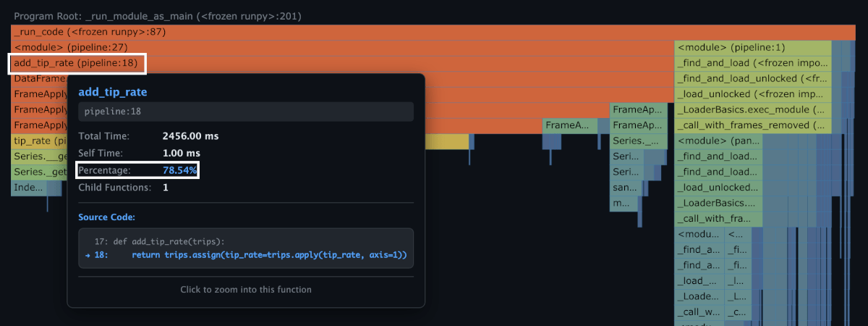Image resolution: width=868 pixels, height=326 pixels.
Task: Click the truncated _LoaderBasics.... frame
Action: (x=718, y=204)
